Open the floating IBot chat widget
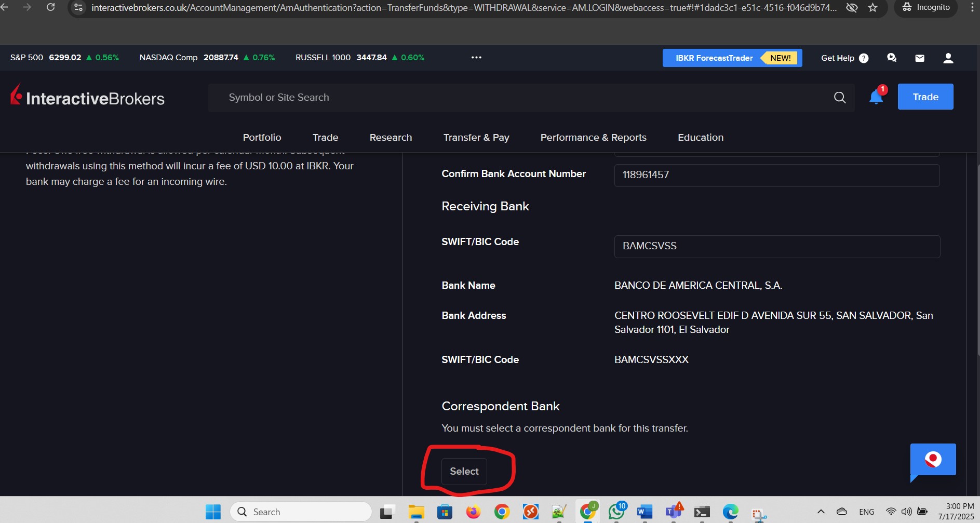 (933, 460)
